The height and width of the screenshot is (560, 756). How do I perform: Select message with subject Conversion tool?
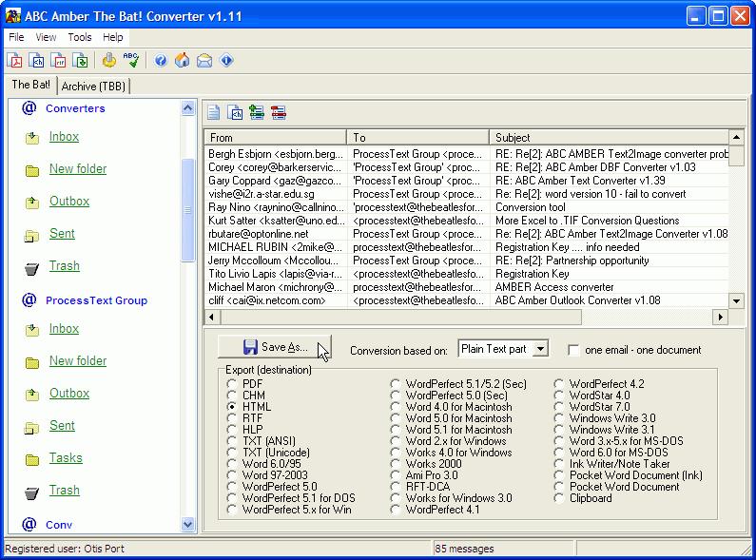466,207
